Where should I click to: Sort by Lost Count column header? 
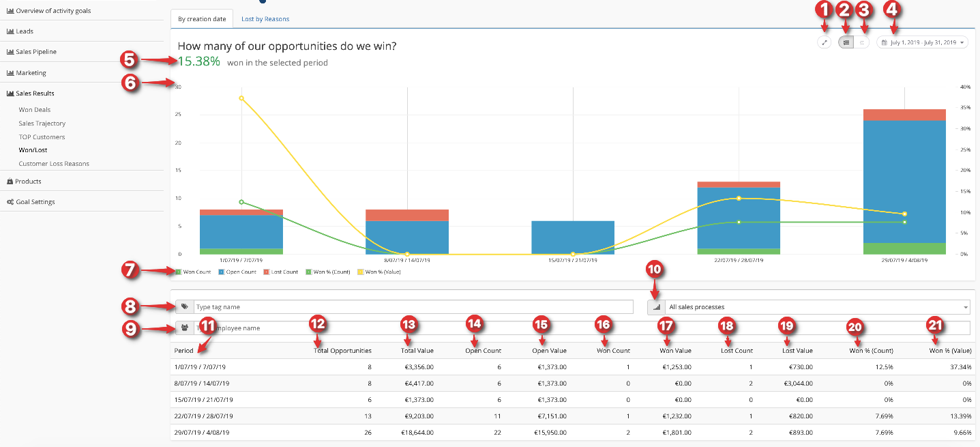pyautogui.click(x=737, y=351)
